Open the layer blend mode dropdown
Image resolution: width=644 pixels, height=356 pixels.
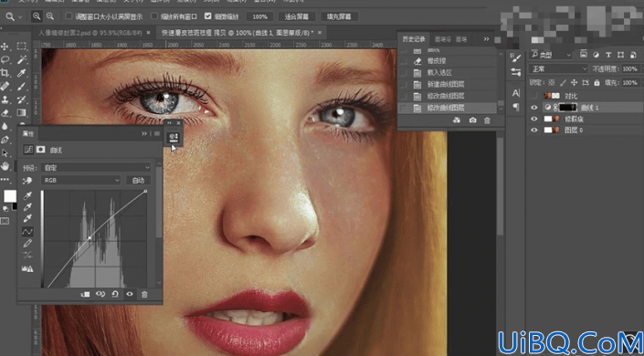click(559, 69)
